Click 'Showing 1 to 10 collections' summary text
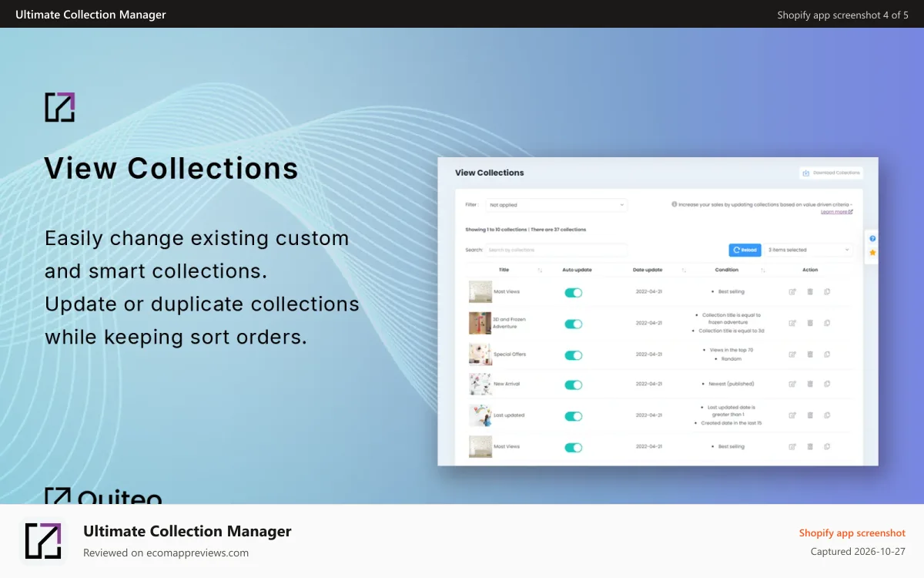The height and width of the screenshot is (578, 924). pyautogui.click(x=496, y=230)
